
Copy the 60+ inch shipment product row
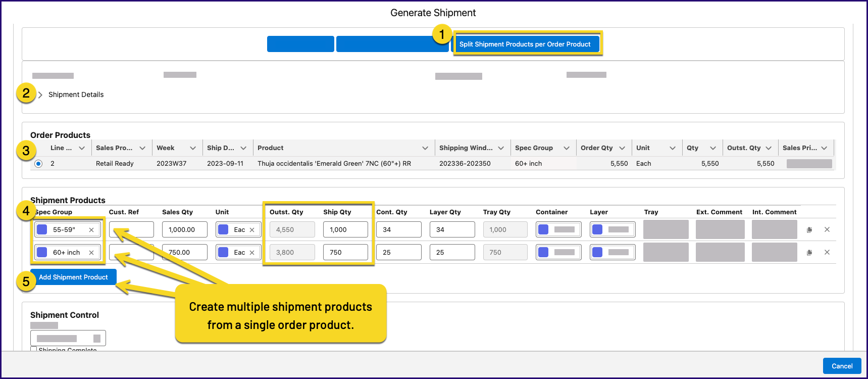point(809,253)
